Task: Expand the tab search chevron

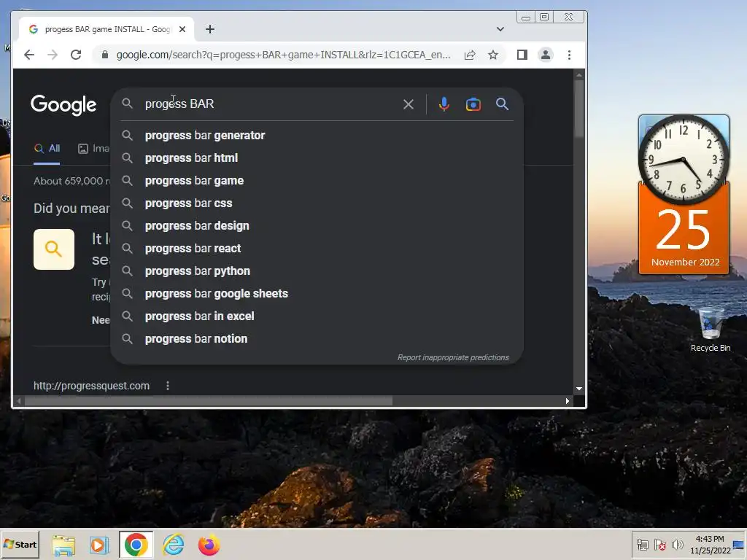Action: [x=500, y=29]
